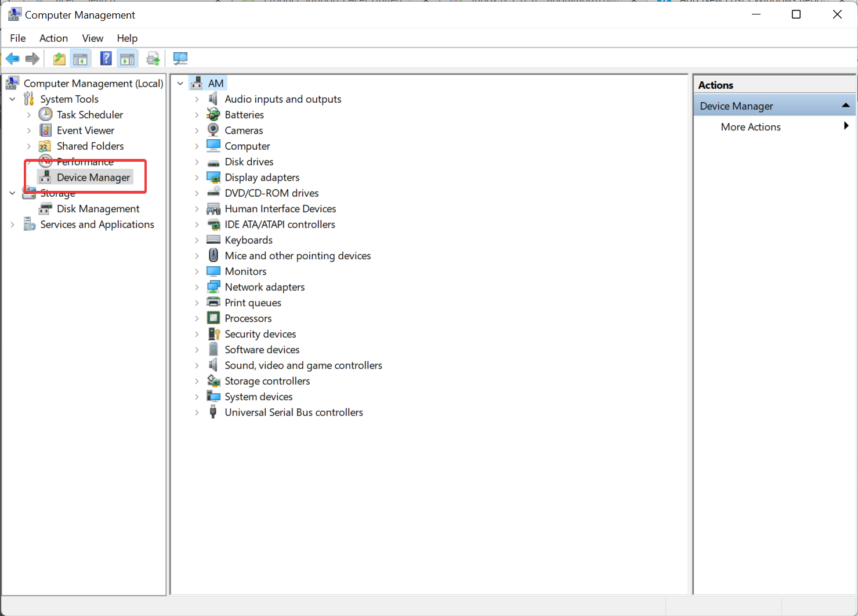
Task: Open the File menu
Action: tap(18, 38)
